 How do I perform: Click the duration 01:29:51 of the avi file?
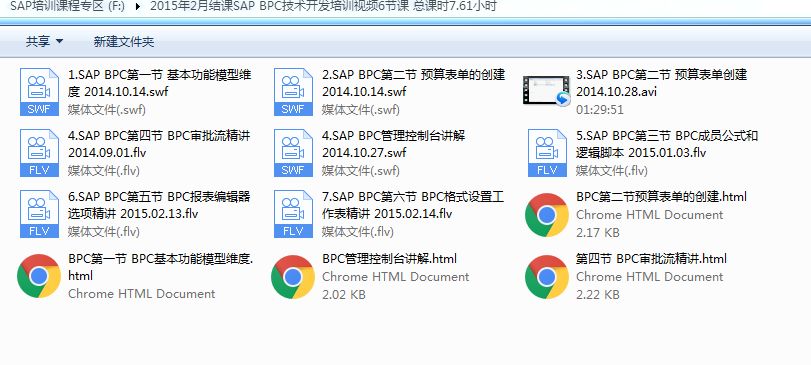599,110
